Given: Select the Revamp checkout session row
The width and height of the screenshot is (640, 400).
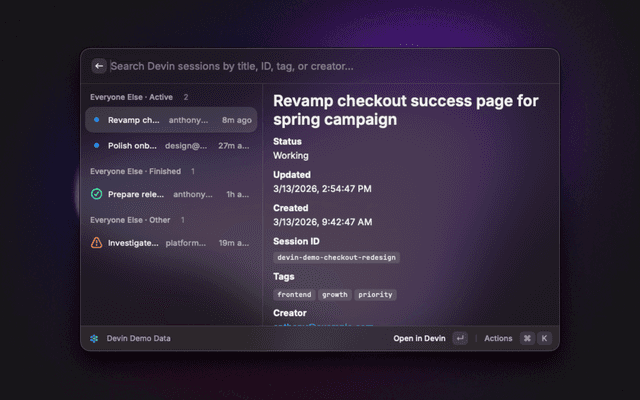Looking at the screenshot, I should click(x=170, y=120).
